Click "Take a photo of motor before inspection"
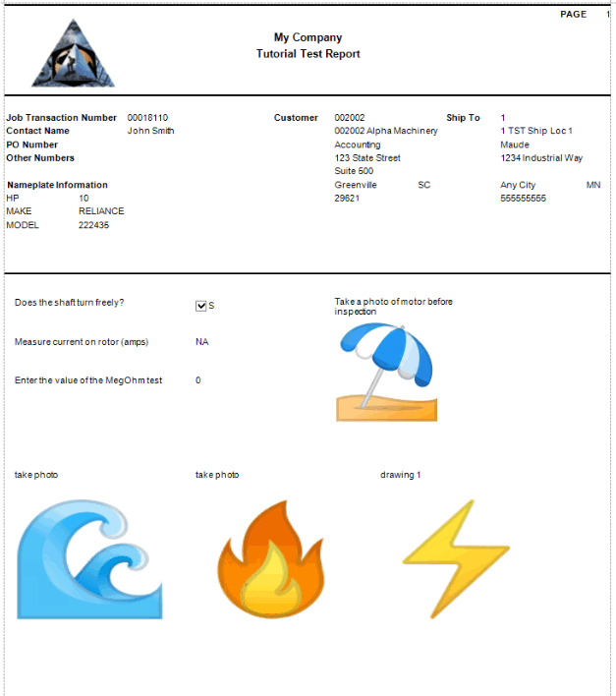The image size is (616, 696). point(393,307)
